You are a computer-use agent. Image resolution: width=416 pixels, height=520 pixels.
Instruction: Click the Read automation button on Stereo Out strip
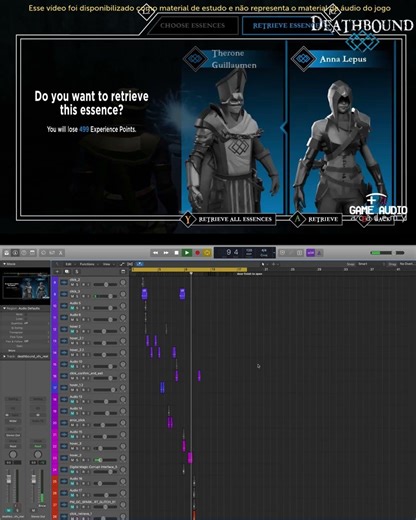pos(38,446)
